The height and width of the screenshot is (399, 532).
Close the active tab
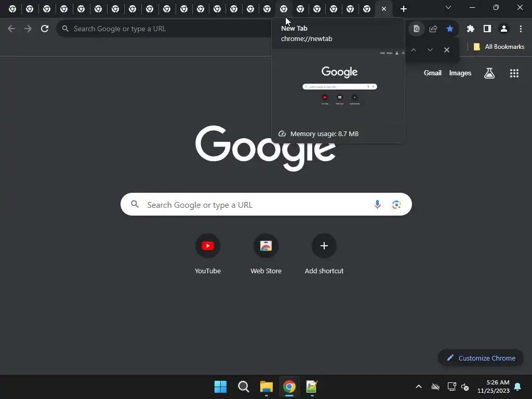pyautogui.click(x=384, y=9)
